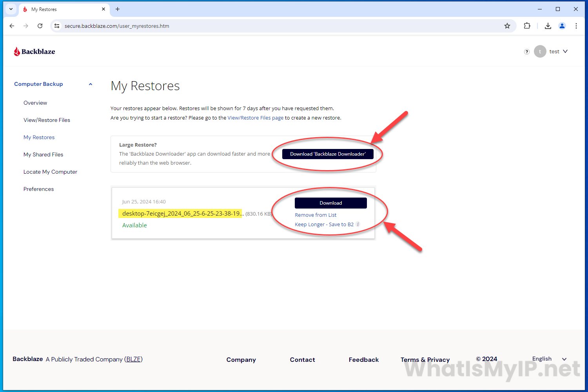This screenshot has width=588, height=392.
Task: Open the tab search dropdown arrow
Action: click(11, 9)
